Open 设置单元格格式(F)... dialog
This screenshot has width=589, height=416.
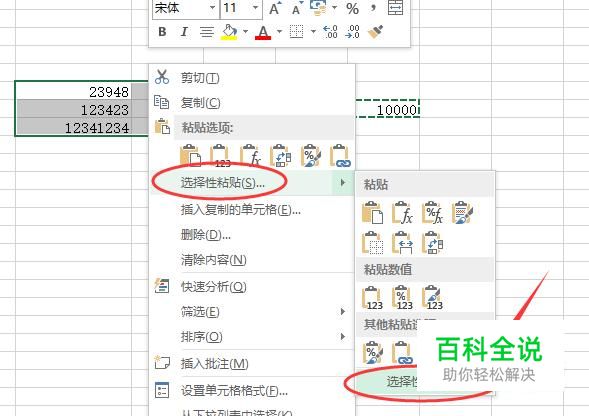tap(252, 391)
